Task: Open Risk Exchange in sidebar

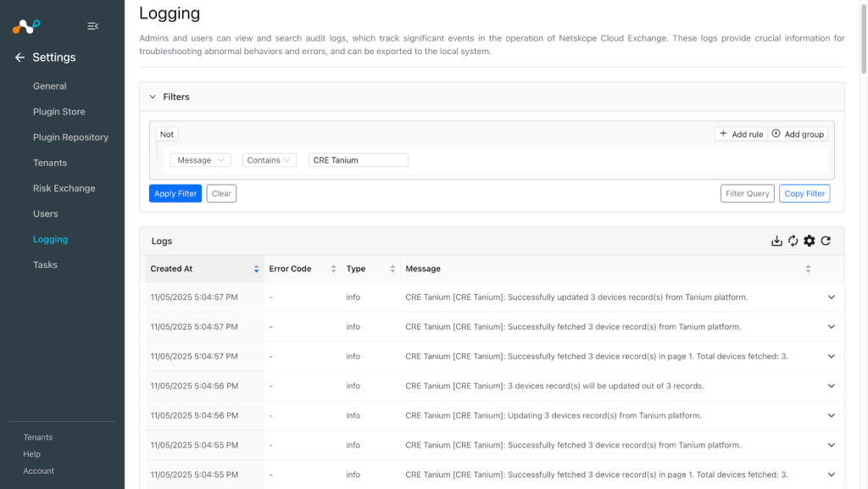Action: [x=64, y=188]
